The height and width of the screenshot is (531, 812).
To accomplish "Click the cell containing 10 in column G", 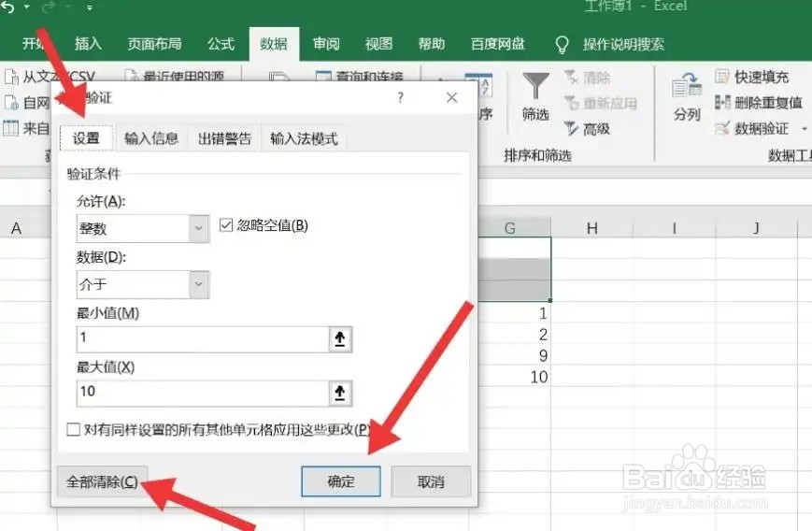I will point(514,377).
